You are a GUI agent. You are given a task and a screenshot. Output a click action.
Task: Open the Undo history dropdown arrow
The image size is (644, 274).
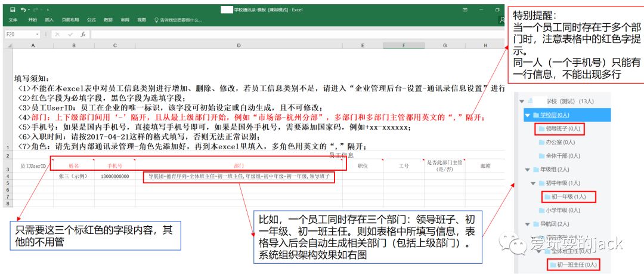[29, 10]
